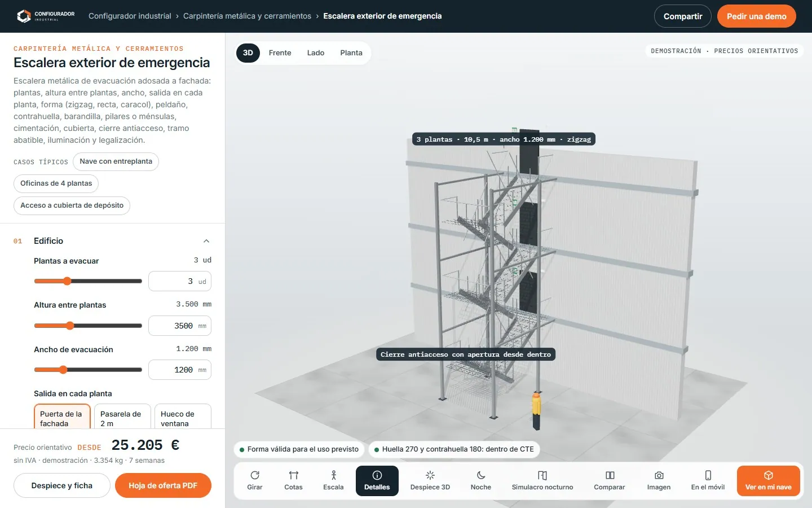Screen dimensions: 812x508
Task: Show dimensions with the Cotas tool
Action: pyautogui.click(x=293, y=481)
